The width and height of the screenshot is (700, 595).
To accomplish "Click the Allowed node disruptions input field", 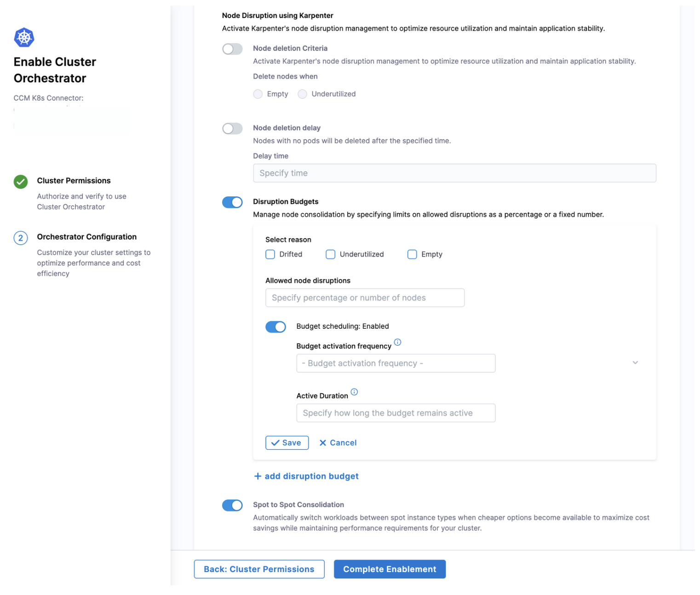I will coord(365,298).
